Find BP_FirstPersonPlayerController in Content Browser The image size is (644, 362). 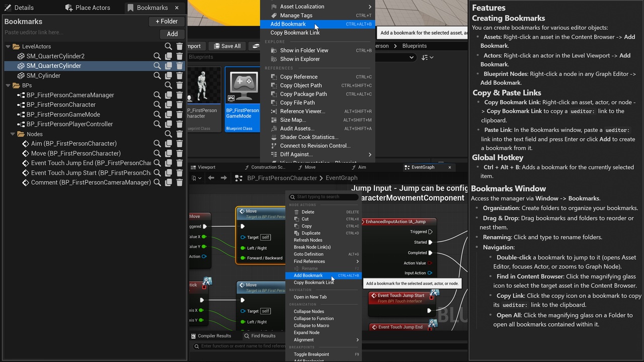(x=157, y=124)
